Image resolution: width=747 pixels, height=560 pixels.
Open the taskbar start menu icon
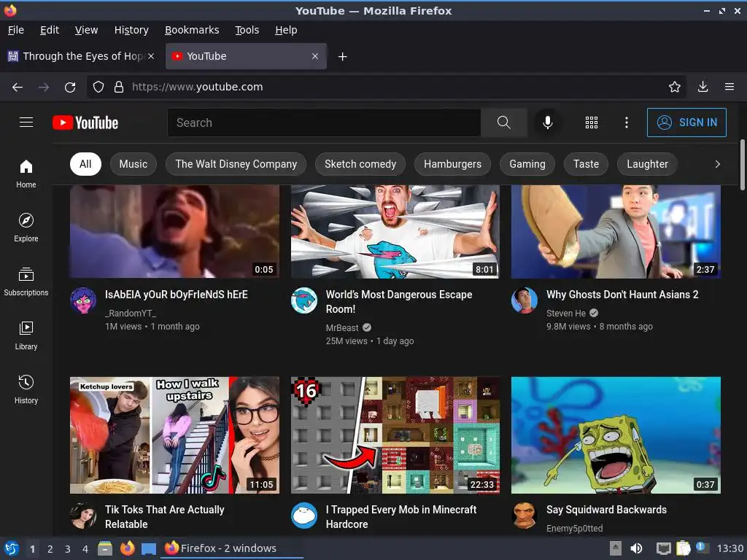click(x=12, y=548)
